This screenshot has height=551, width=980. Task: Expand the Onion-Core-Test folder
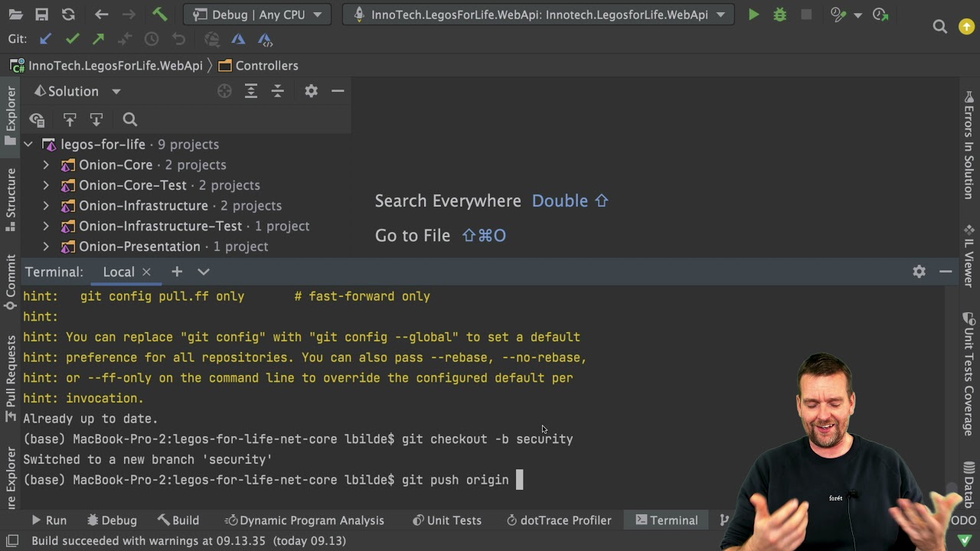(46, 185)
